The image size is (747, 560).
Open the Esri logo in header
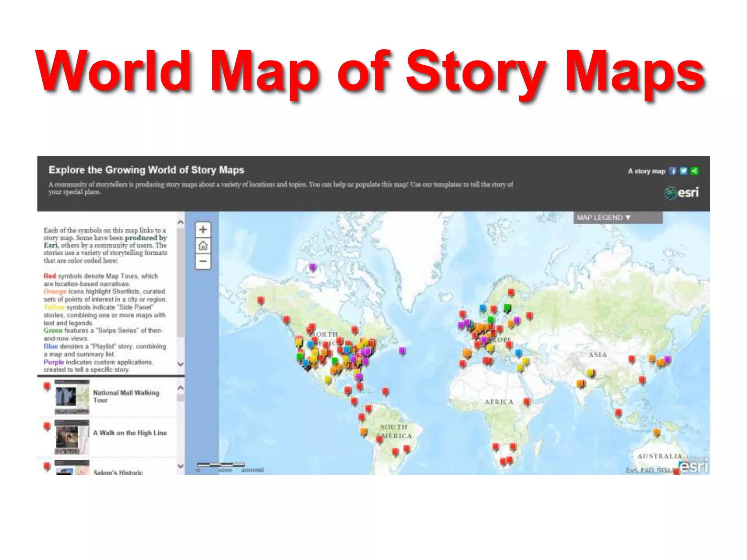(x=681, y=192)
